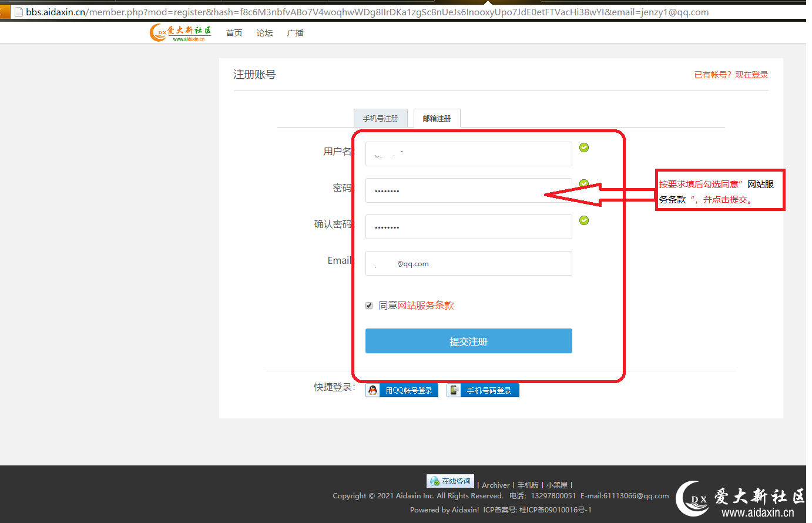
Task: Click the QQ penguin login icon
Action: click(373, 390)
